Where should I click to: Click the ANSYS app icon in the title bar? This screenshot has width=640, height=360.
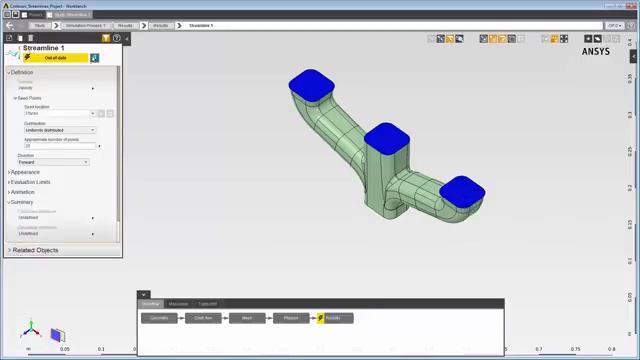(x=6, y=6)
